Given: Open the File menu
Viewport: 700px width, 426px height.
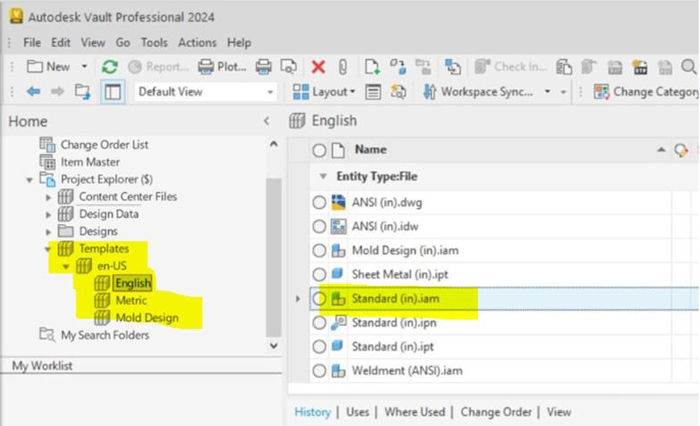Looking at the screenshot, I should [32, 42].
